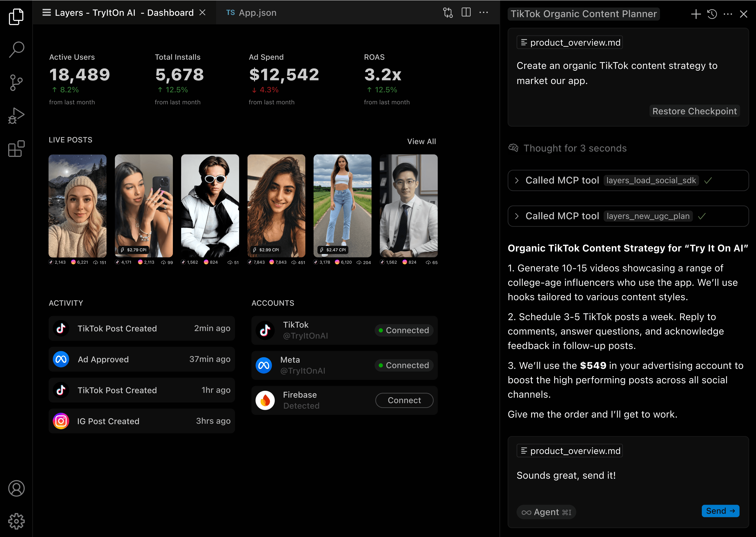Open live post with $2.99 CPI

point(276,206)
